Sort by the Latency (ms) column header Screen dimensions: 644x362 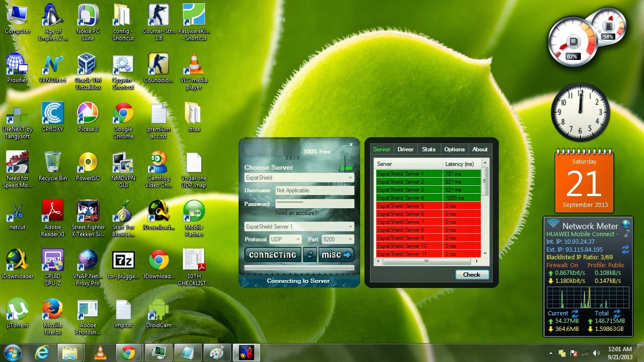coord(462,164)
